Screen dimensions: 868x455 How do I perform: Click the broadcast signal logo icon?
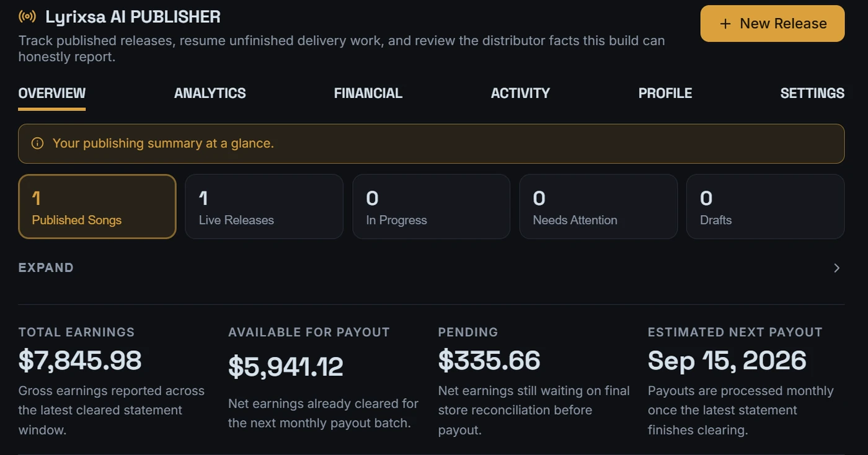click(x=27, y=17)
